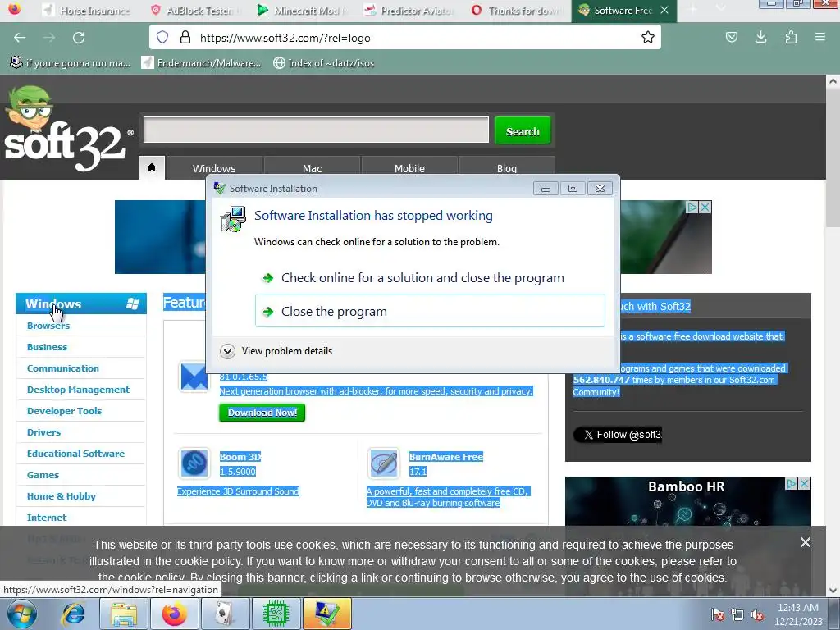
Task: Open Windows Explorer folder taskbar icon
Action: point(124,614)
